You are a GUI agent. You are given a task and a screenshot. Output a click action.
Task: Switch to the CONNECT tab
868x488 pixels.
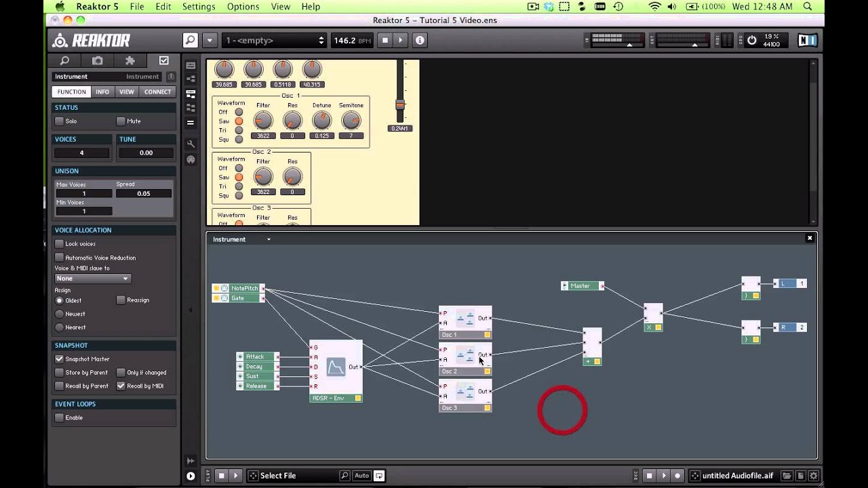[157, 91]
